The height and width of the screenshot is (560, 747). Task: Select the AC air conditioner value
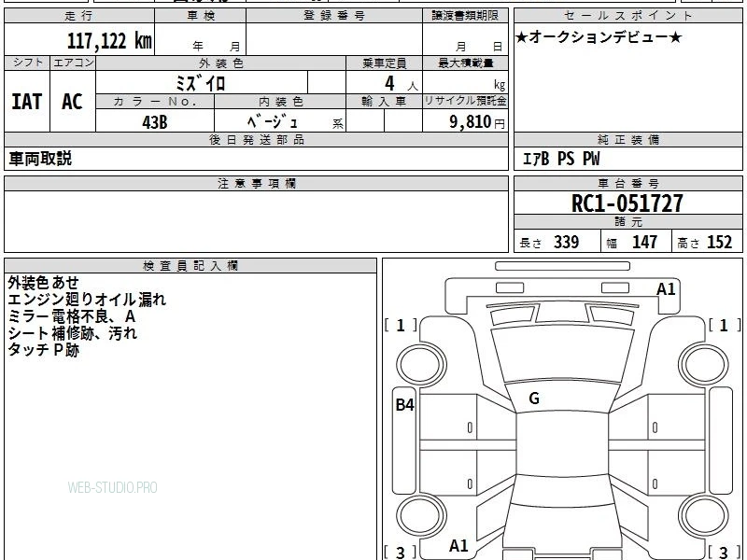[x=72, y=102]
